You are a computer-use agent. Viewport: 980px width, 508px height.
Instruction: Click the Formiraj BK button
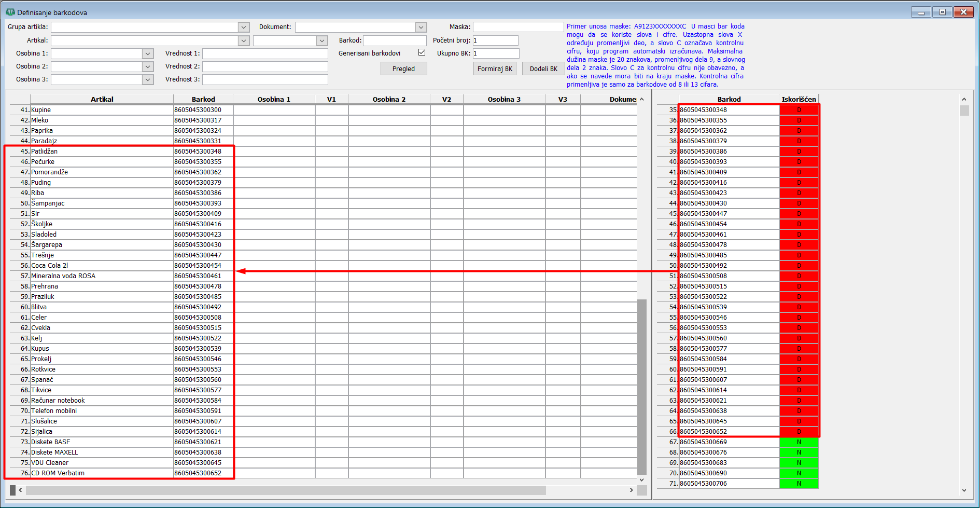[495, 68]
